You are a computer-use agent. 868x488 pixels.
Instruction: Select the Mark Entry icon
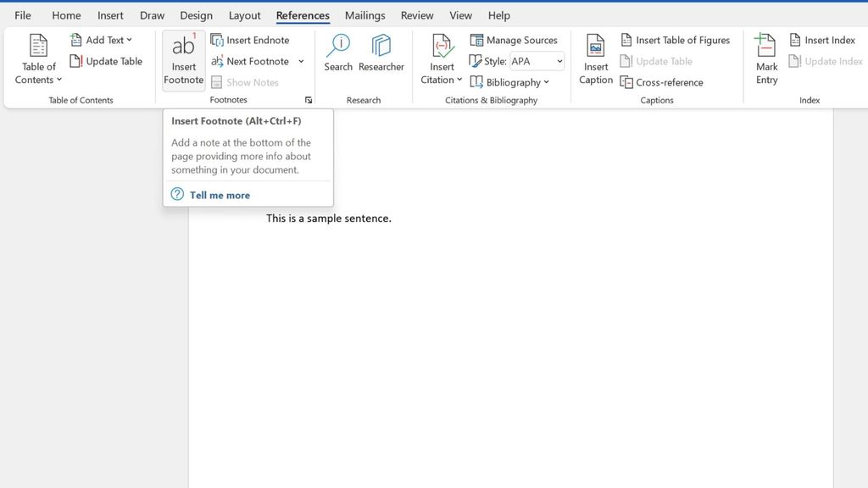point(765,58)
